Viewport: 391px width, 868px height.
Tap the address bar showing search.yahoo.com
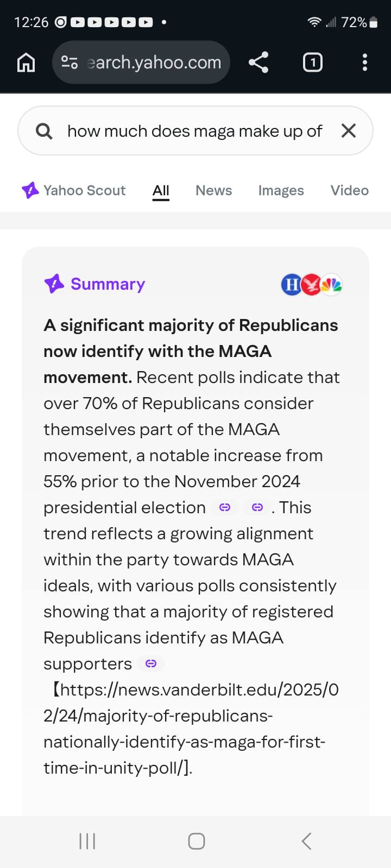pyautogui.click(x=154, y=62)
